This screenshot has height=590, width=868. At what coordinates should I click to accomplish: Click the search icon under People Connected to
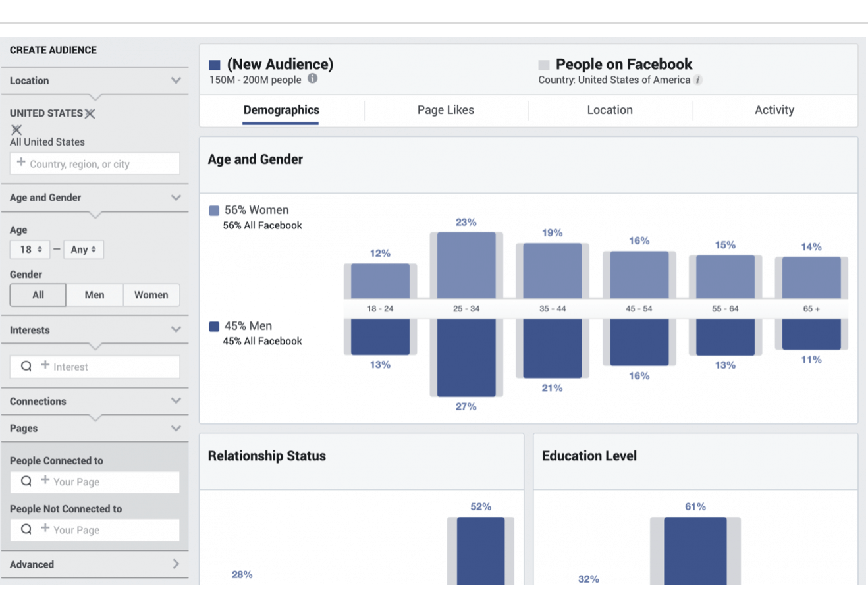tap(26, 481)
